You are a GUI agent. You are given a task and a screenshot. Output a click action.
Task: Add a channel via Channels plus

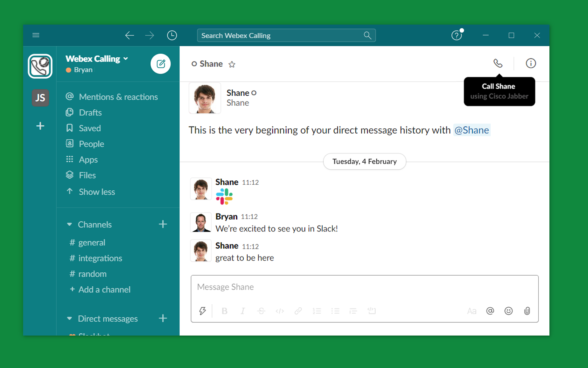(x=163, y=224)
